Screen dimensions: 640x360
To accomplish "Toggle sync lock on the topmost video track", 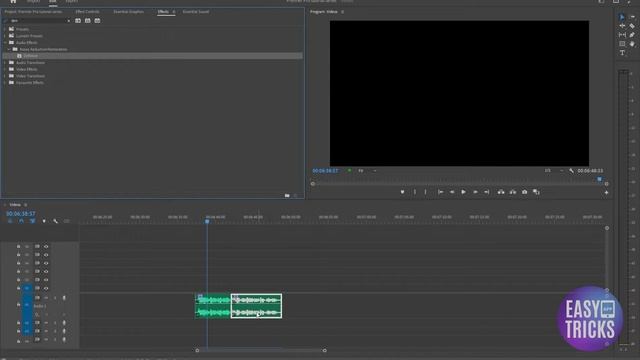I will [x=37, y=247].
